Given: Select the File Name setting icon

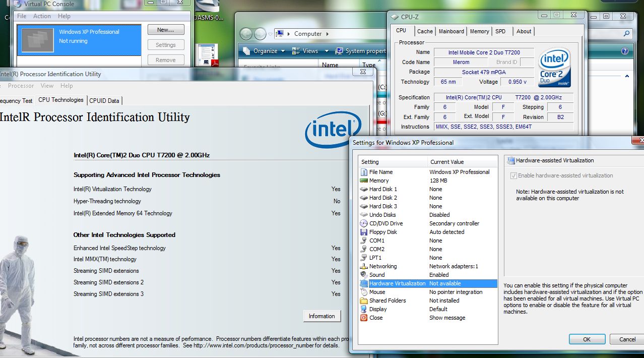Looking at the screenshot, I should (x=364, y=172).
